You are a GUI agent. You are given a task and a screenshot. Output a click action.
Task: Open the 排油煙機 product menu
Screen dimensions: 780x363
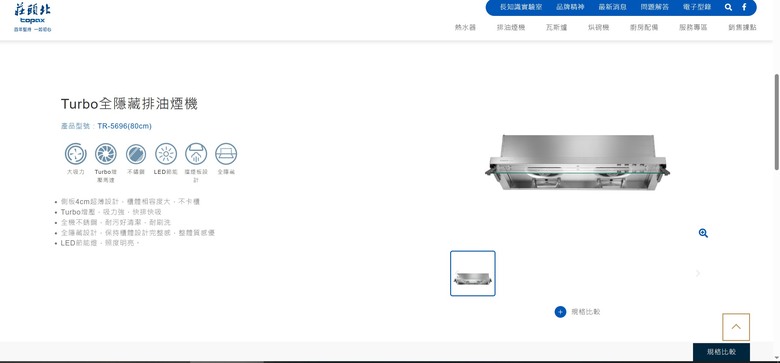(511, 27)
